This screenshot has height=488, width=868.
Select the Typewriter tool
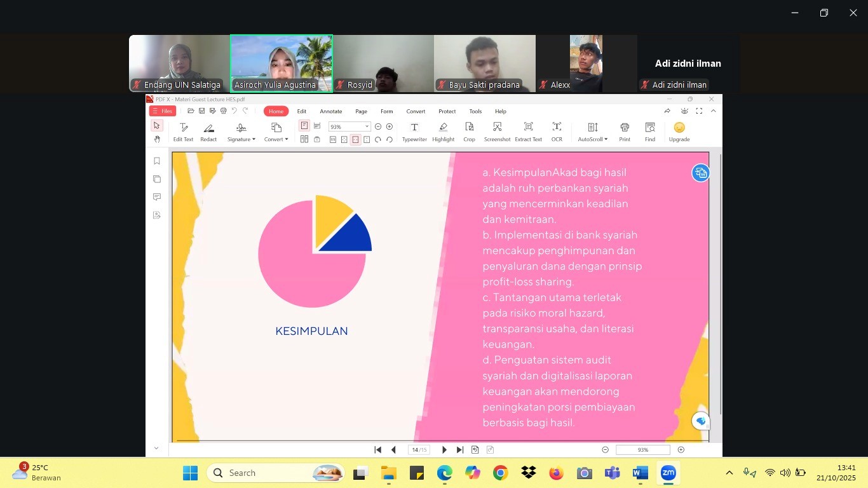click(x=414, y=131)
